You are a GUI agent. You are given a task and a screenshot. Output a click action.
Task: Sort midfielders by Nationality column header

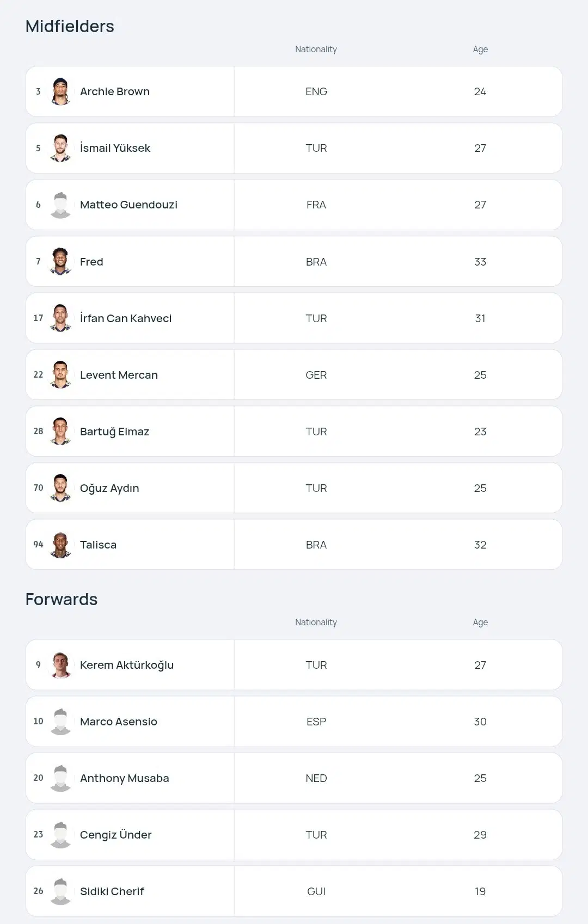coord(316,49)
